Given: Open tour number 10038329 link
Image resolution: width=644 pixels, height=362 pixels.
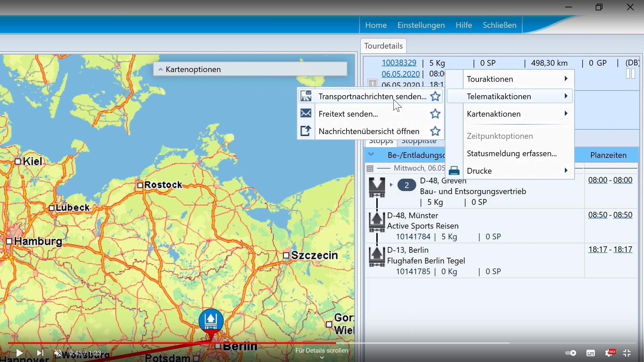Looking at the screenshot, I should [x=399, y=63].
